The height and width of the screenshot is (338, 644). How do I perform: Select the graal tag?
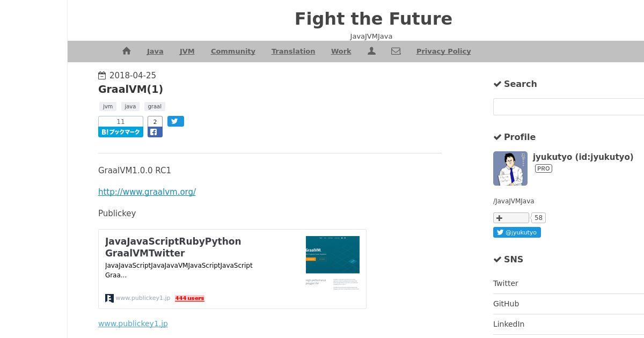pyautogui.click(x=155, y=106)
